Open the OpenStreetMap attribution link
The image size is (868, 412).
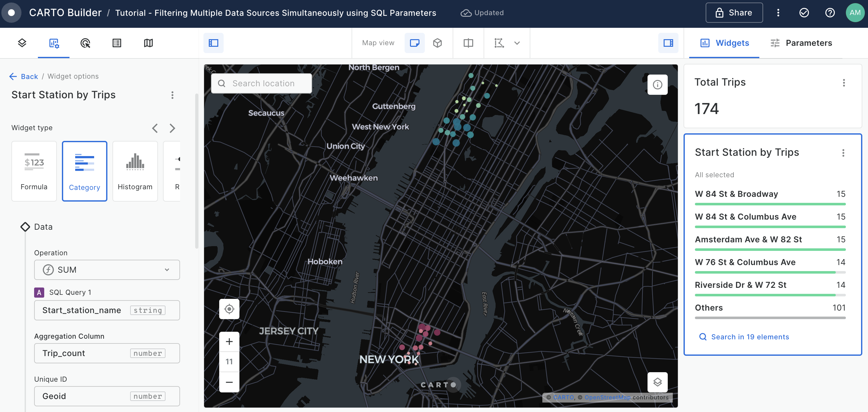tap(607, 397)
